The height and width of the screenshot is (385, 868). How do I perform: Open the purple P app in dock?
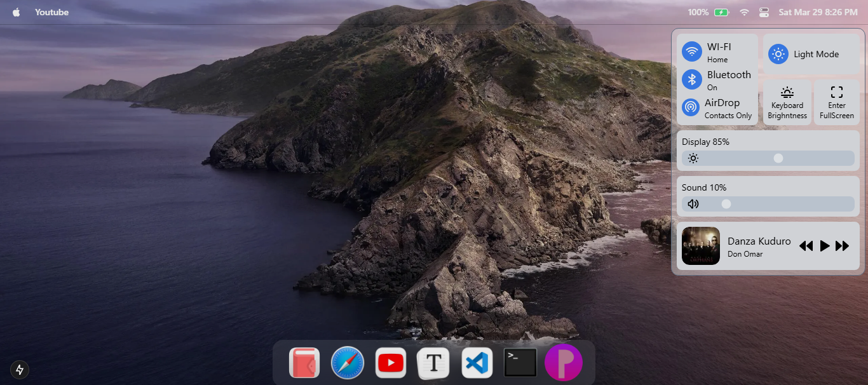(x=564, y=363)
